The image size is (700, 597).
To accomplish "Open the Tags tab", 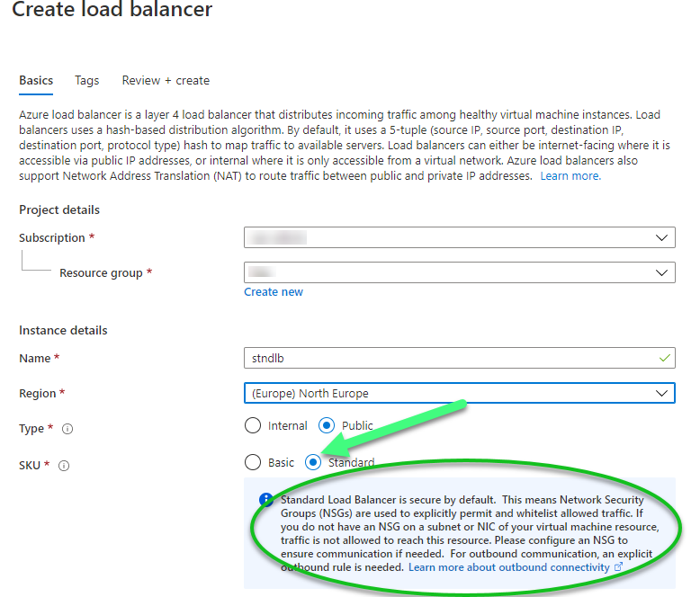I will [x=86, y=81].
